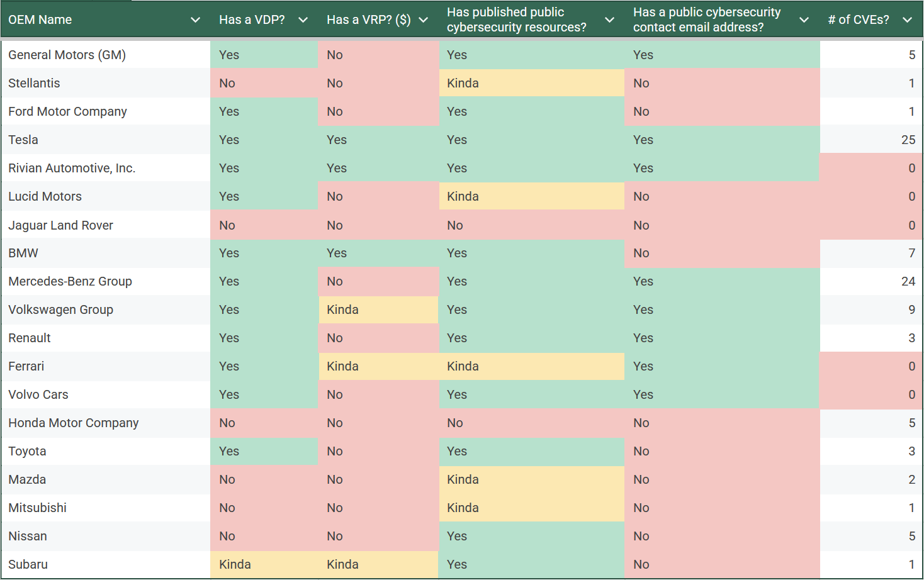Select BMW's No contact email cell
This screenshot has height=580, width=924.
[x=722, y=253]
